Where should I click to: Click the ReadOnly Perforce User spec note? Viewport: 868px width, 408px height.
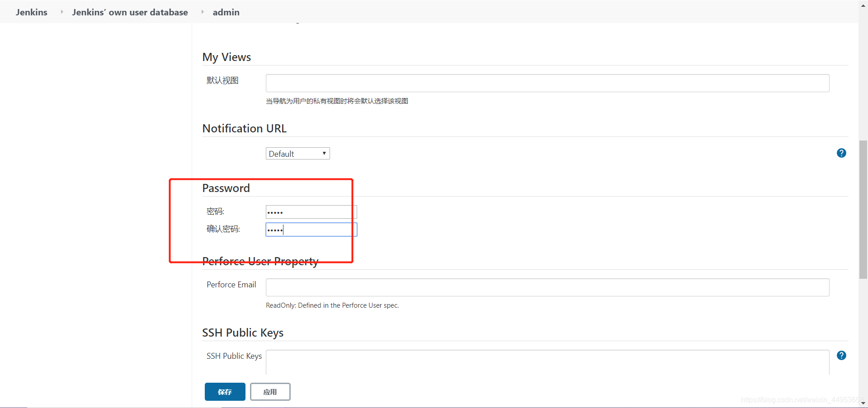(x=332, y=305)
